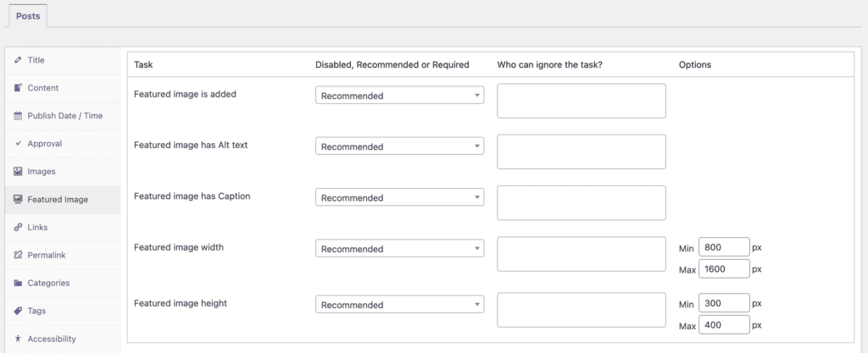Open the Categories section

[x=62, y=283]
